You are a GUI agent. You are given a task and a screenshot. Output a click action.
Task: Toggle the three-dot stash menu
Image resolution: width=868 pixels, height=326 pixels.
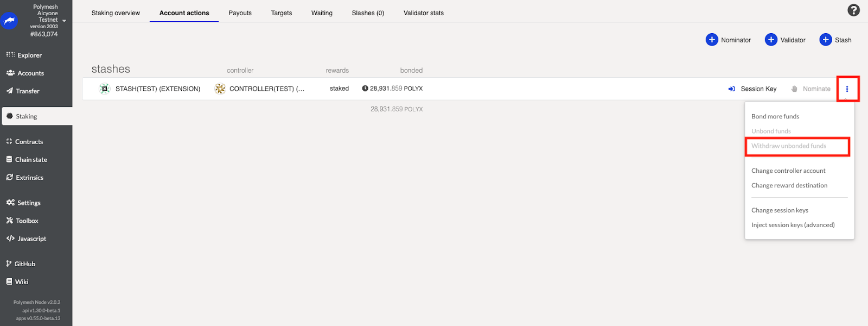[x=847, y=89]
